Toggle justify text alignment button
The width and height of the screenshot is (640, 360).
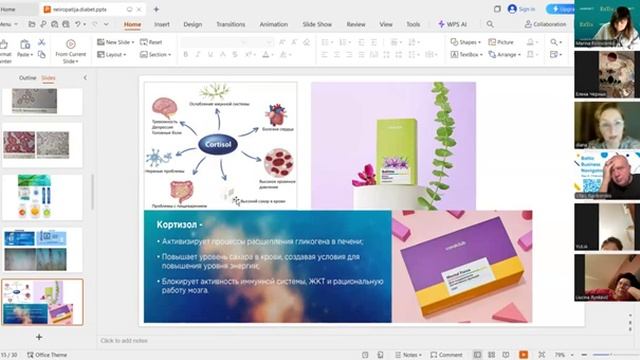tap(361, 54)
